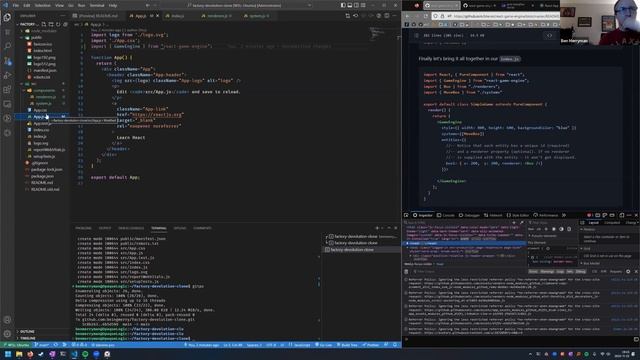Open the Manage gear in activity bar
Image resolution: width=640 pixels, height=360 pixels.
[7, 334]
